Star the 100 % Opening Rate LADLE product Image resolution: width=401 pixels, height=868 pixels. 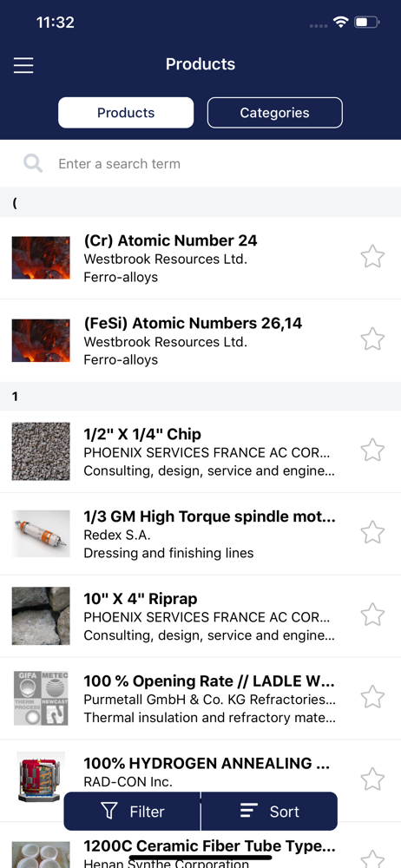click(x=372, y=697)
